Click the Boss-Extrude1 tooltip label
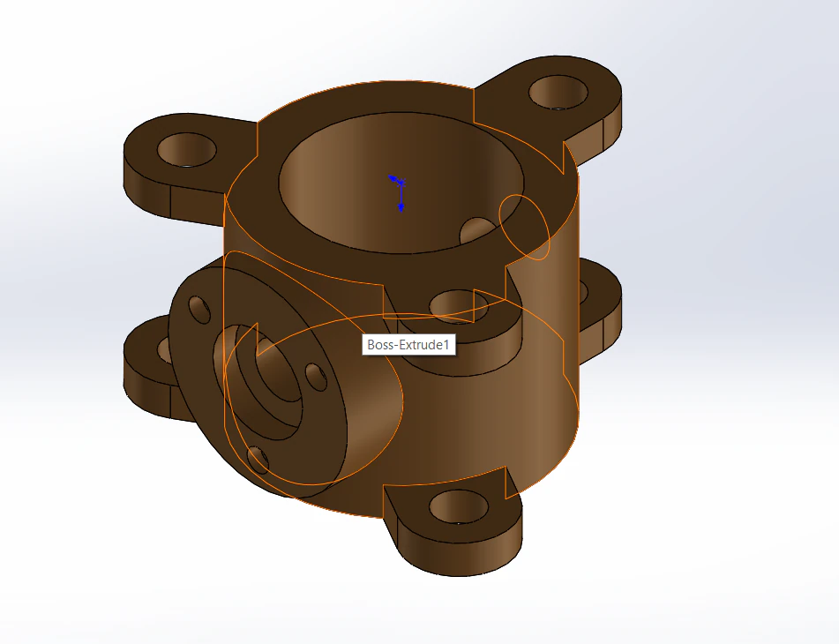The height and width of the screenshot is (644, 839). [408, 344]
